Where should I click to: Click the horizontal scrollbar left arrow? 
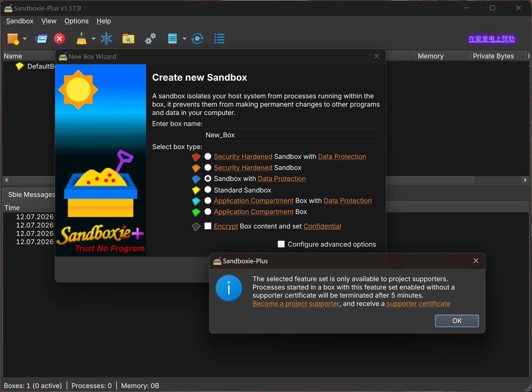tap(7, 180)
